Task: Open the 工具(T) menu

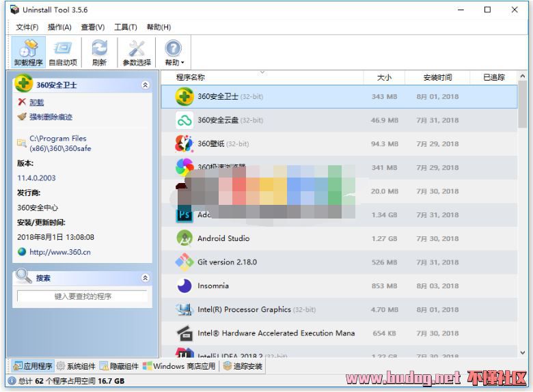Action: 125,27
